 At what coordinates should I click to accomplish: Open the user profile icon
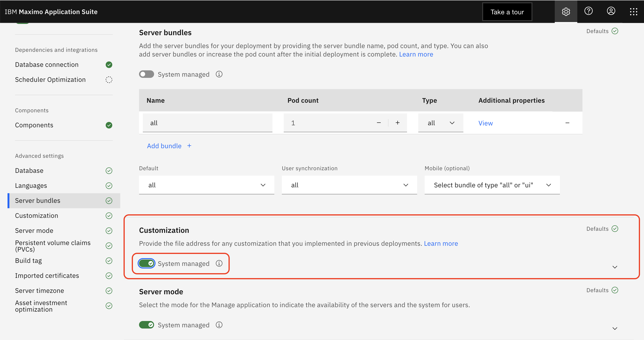click(611, 11)
